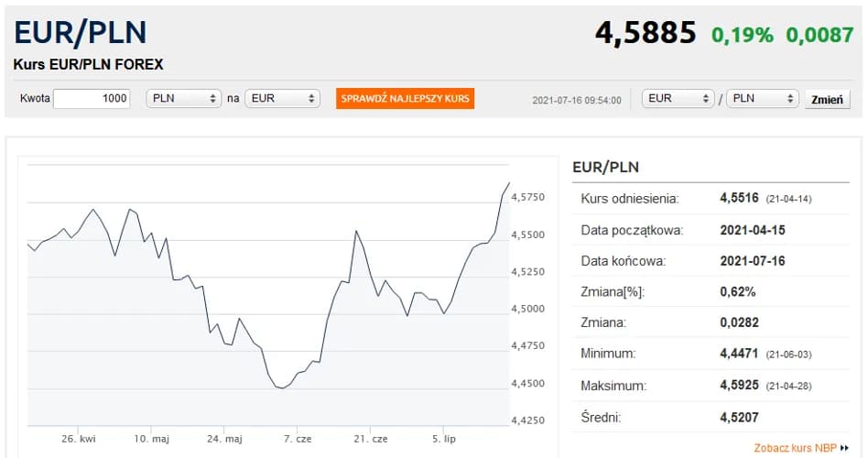Click the double arrow icon after Zobacz kurs NBP
Image resolution: width=868 pixels, height=458 pixels.
(x=844, y=449)
